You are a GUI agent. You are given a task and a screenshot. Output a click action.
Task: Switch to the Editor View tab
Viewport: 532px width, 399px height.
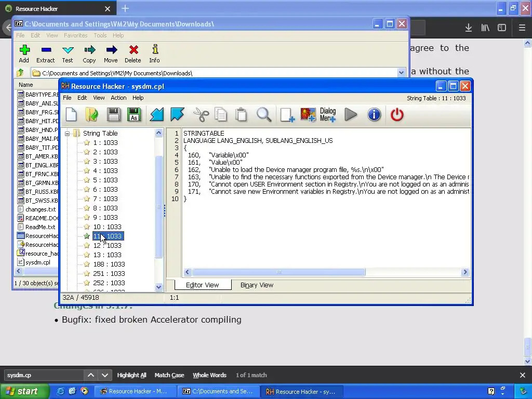203,285
